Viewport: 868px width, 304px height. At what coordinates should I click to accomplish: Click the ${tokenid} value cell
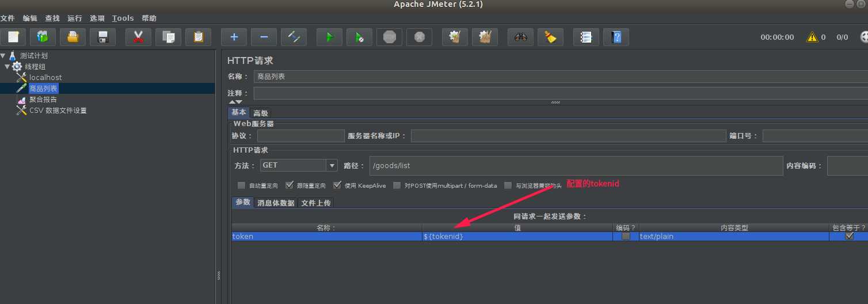click(x=517, y=236)
